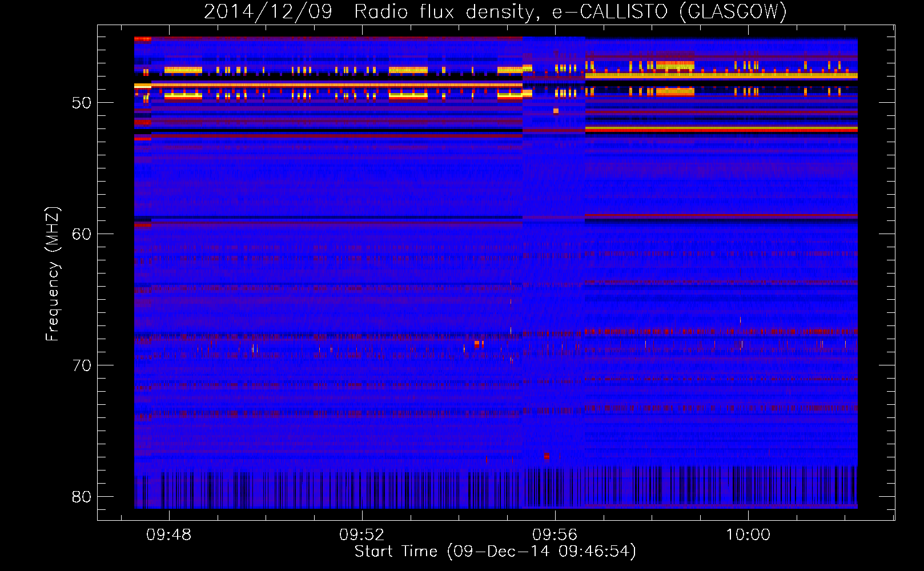
Task: Click the plot title mentioning e-CALLISTO (GLASGOW)
Action: (x=495, y=11)
